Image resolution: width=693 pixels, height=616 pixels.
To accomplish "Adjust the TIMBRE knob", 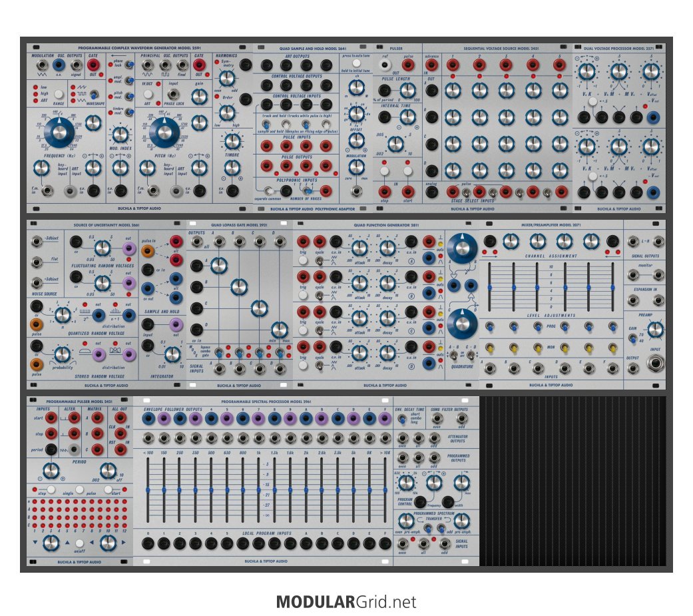I will point(232,141).
